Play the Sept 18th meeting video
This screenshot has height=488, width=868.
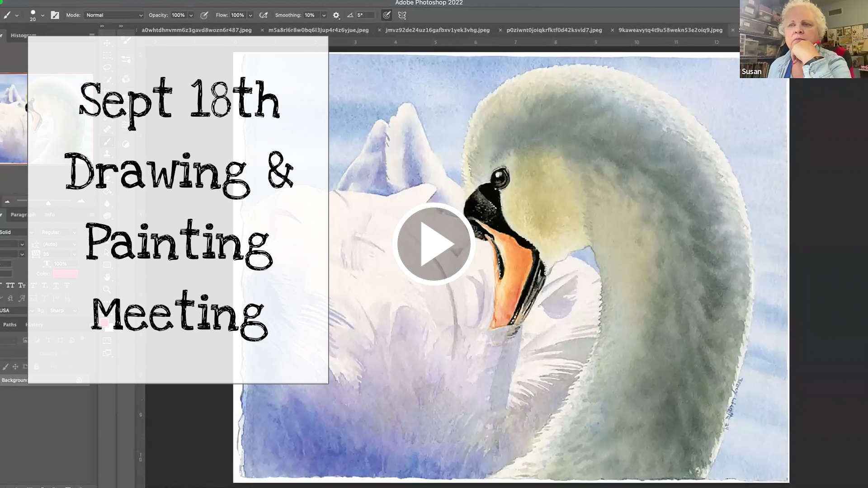click(x=434, y=244)
